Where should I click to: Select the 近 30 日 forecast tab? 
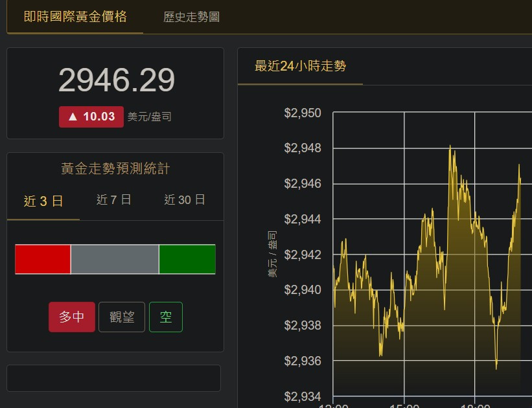pos(185,200)
